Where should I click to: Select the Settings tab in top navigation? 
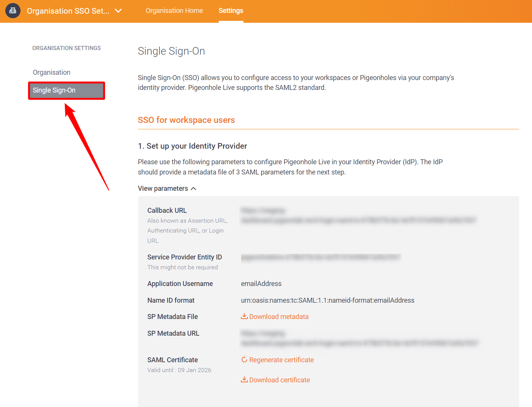tap(231, 11)
